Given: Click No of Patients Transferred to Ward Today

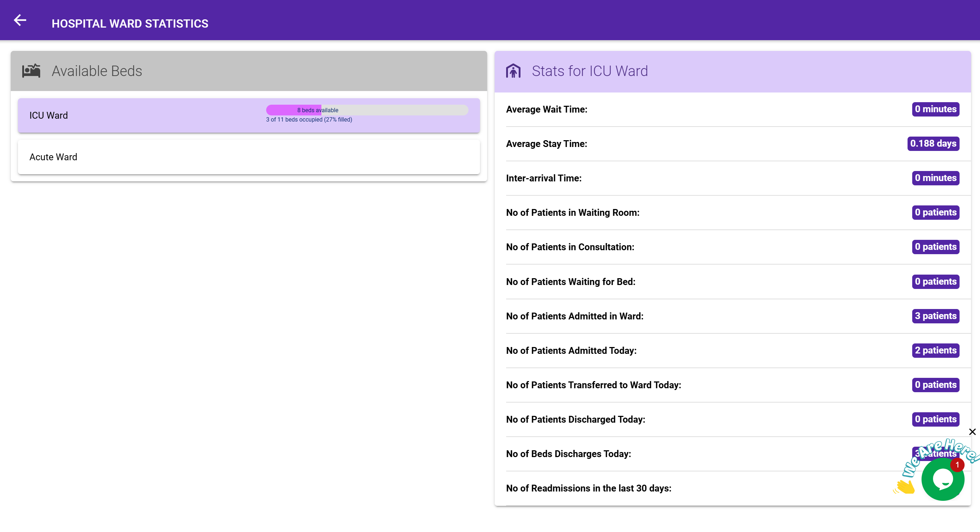Looking at the screenshot, I should coord(593,385).
